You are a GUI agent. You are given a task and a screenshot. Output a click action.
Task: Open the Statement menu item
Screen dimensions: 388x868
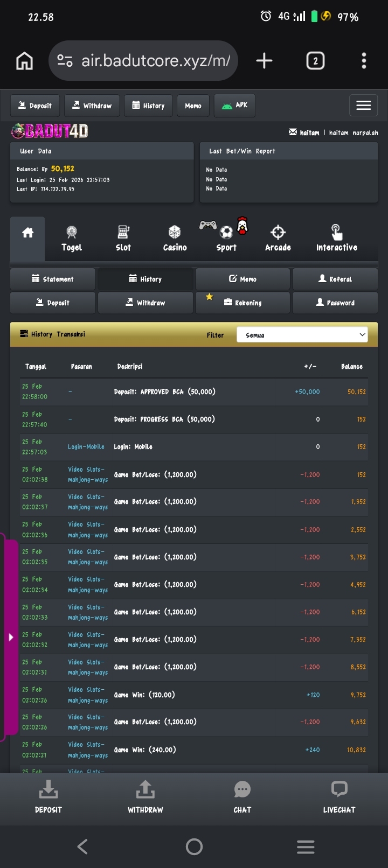pyautogui.click(x=53, y=279)
